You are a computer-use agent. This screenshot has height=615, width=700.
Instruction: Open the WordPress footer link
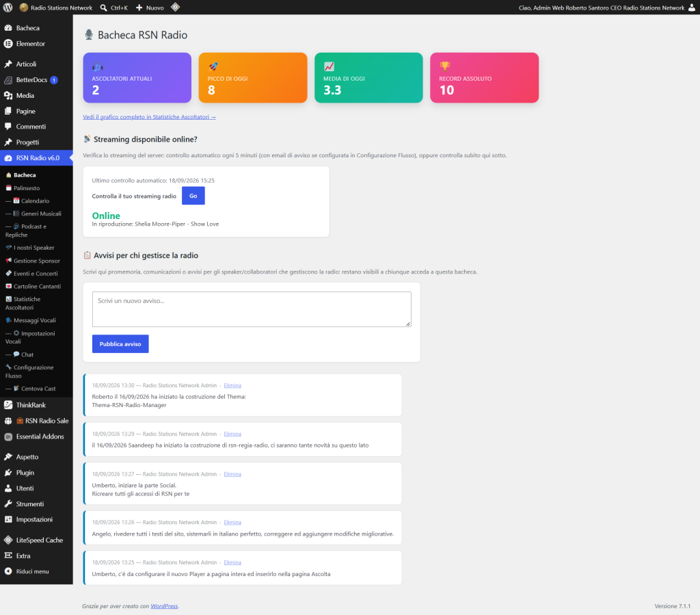(164, 606)
